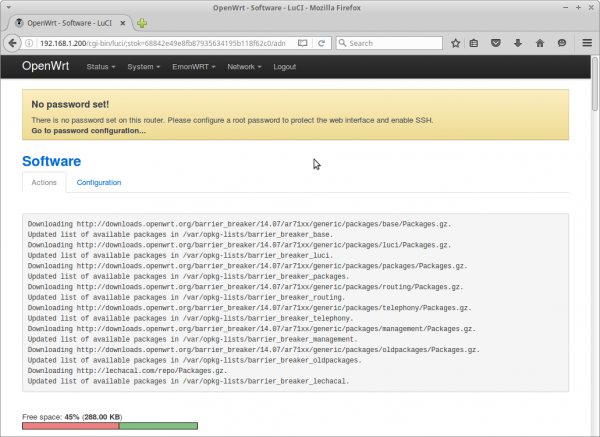The image size is (600, 437).
Task: Switch to the Actions tab
Action: coord(44,183)
